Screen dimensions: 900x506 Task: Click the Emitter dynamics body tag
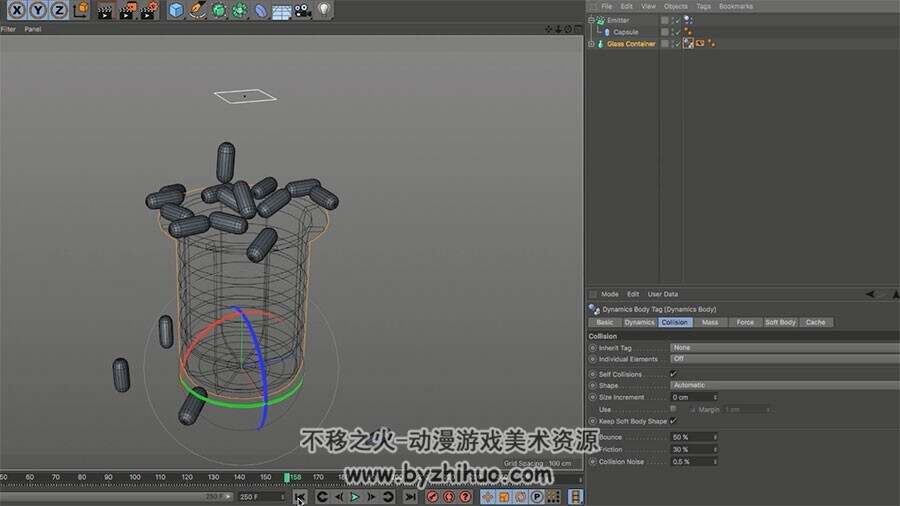[688, 20]
